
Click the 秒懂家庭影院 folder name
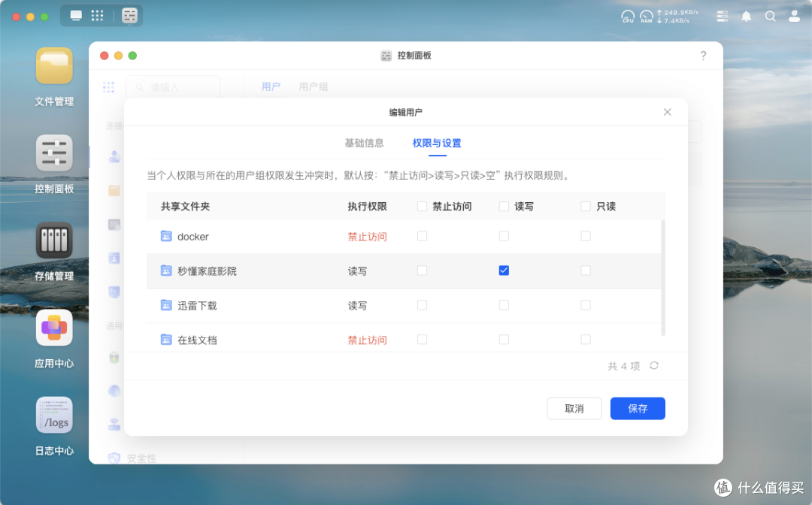tap(208, 271)
